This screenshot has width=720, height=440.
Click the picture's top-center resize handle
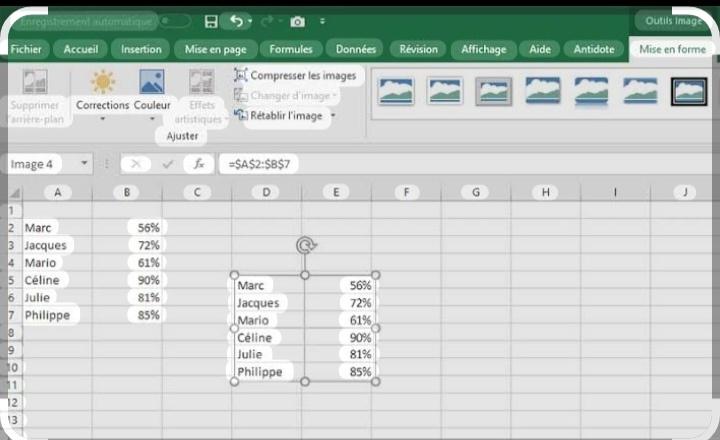[304, 275]
